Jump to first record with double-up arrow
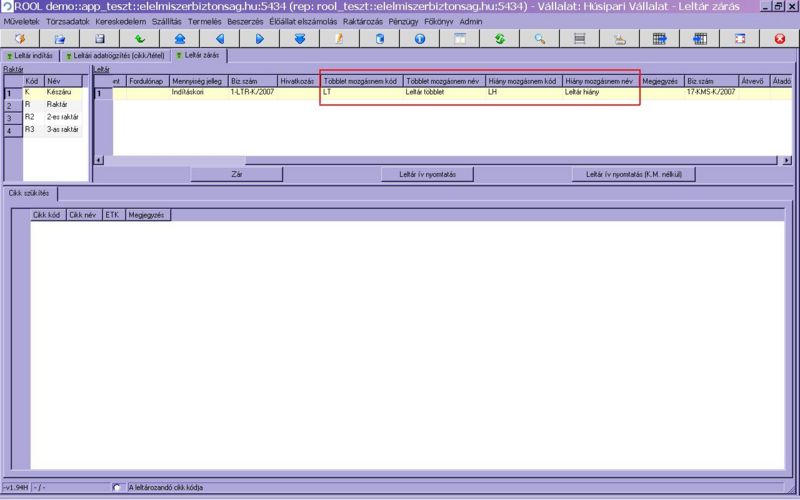The width and height of the screenshot is (800, 500). coord(180,39)
